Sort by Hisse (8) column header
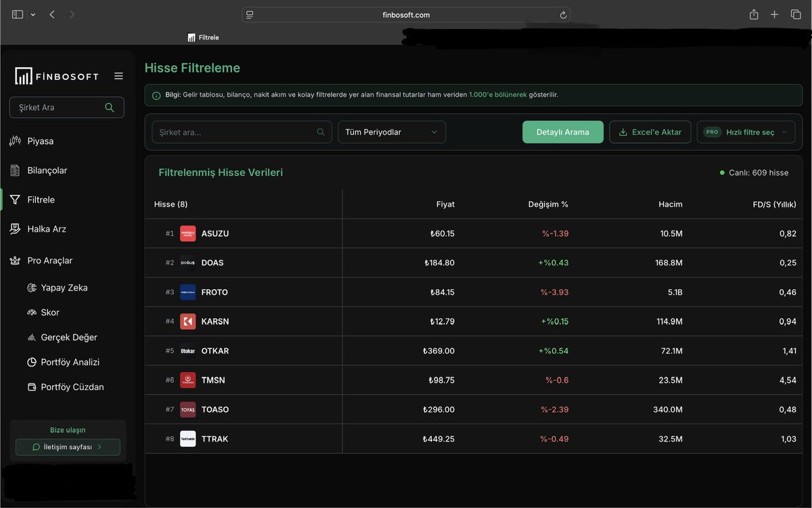This screenshot has height=508, width=812. pos(171,204)
